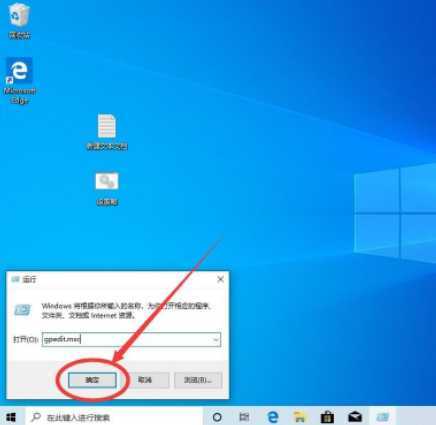This screenshot has height=425, width=436.
Task: Click the circled OK (确定) button
Action: 92,380
